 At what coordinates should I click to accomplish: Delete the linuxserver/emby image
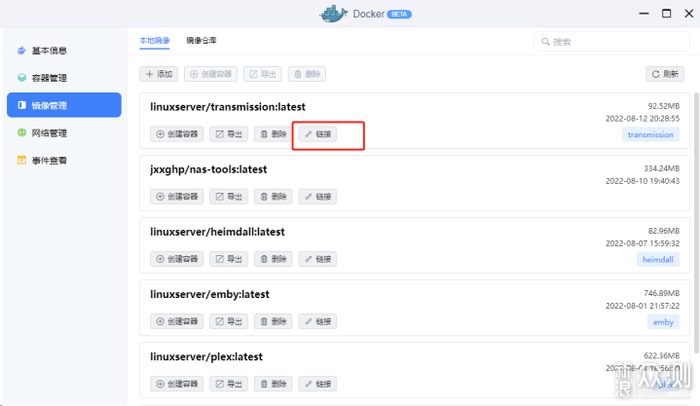(x=273, y=322)
